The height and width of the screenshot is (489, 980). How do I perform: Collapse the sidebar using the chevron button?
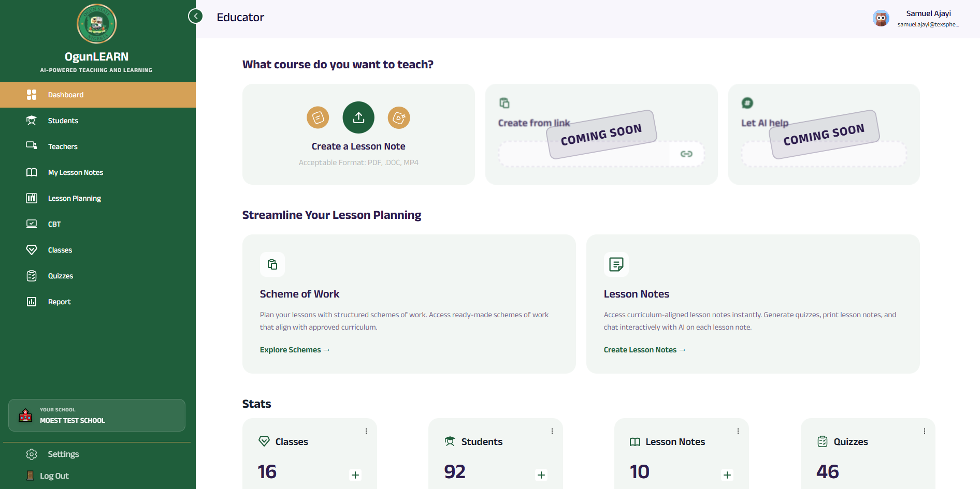(x=195, y=16)
